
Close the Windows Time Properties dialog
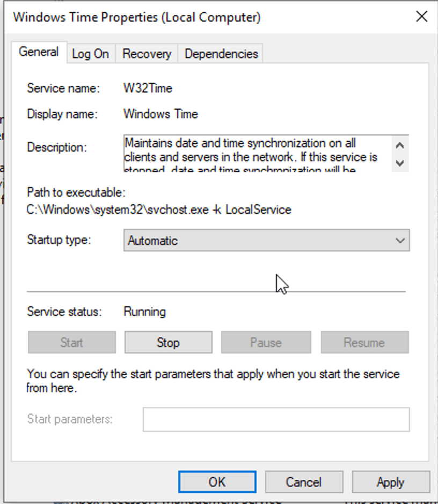tap(421, 17)
